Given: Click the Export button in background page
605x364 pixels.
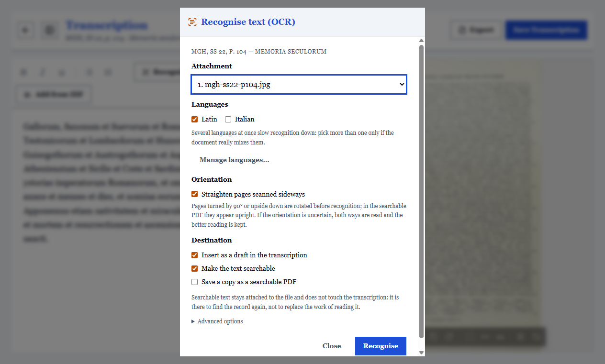Looking at the screenshot, I should pyautogui.click(x=476, y=30).
